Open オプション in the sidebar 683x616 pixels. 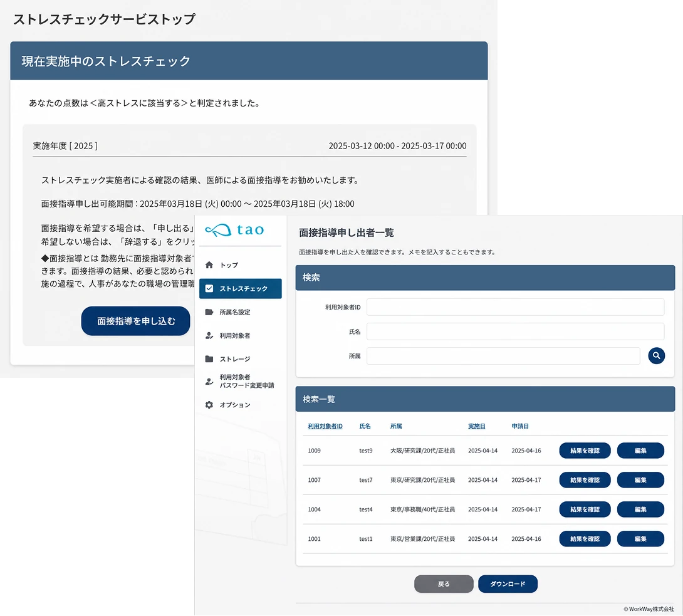pos(241,405)
